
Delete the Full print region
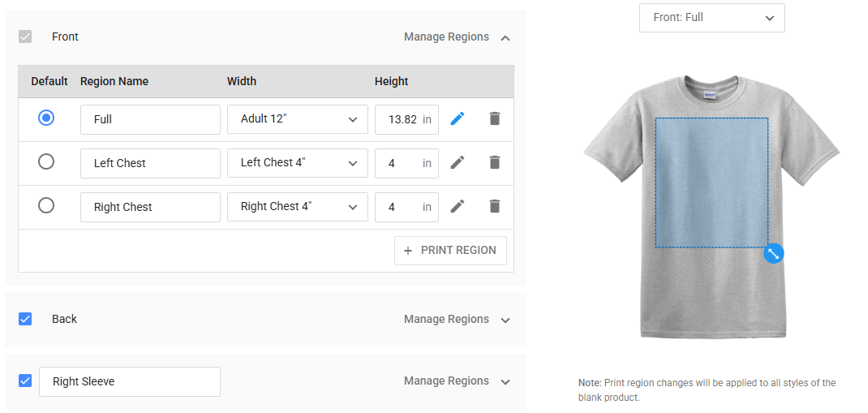point(495,119)
